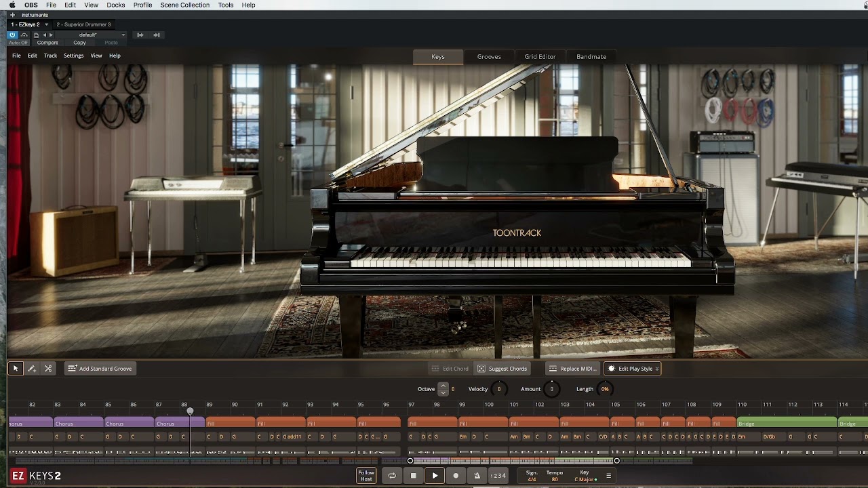Click the C/D chord box

(x=603, y=437)
